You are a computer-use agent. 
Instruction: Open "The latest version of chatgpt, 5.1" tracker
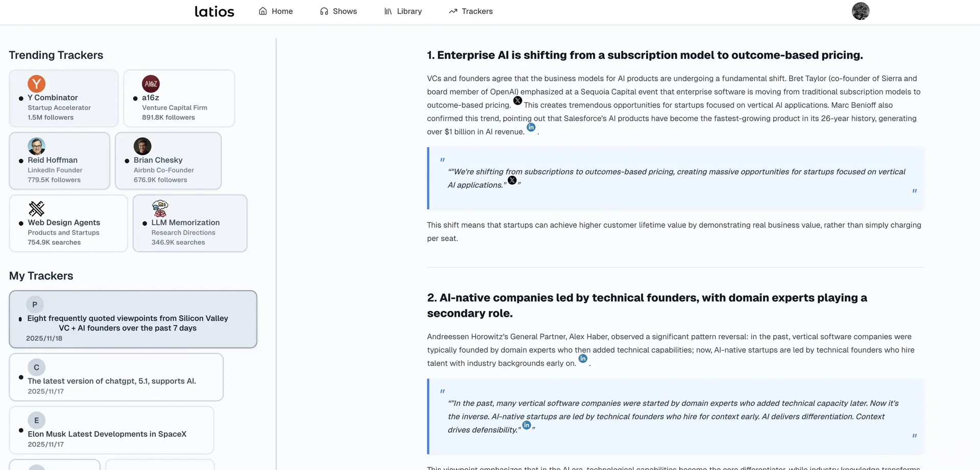[116, 377]
